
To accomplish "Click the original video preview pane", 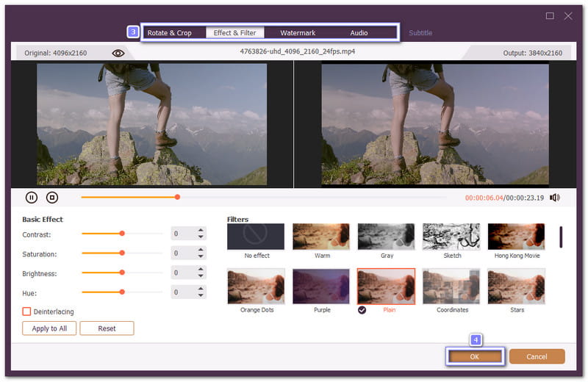I will 152,124.
